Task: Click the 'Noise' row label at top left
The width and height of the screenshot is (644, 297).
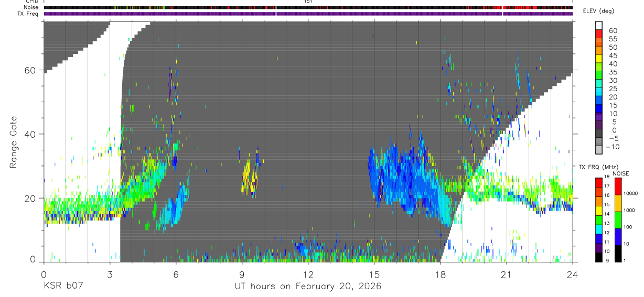Action: click(30, 7)
